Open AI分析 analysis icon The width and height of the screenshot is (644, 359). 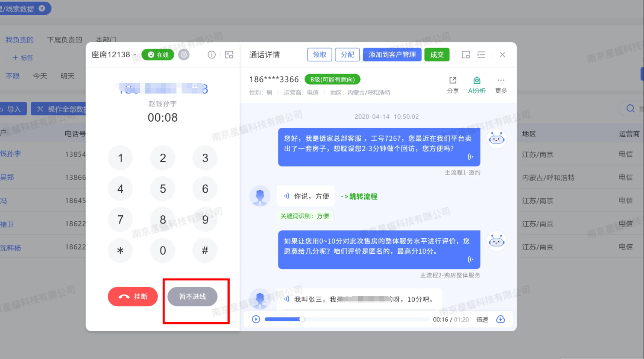coord(477,84)
